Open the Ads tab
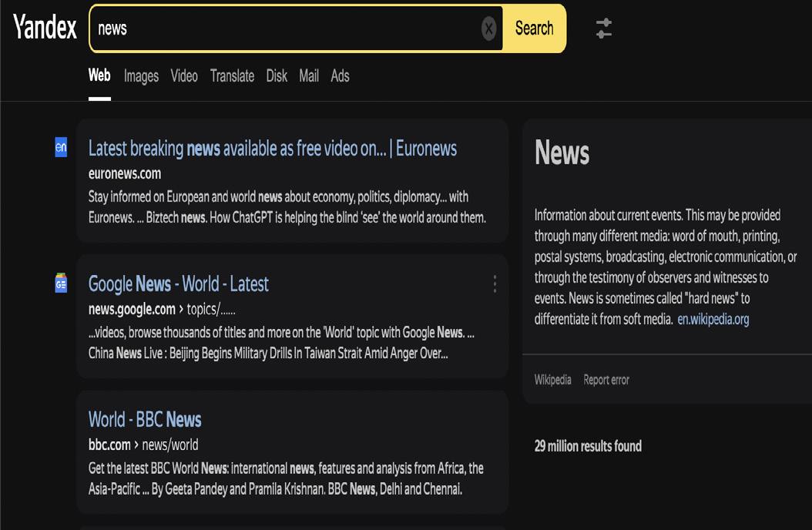 (340, 76)
